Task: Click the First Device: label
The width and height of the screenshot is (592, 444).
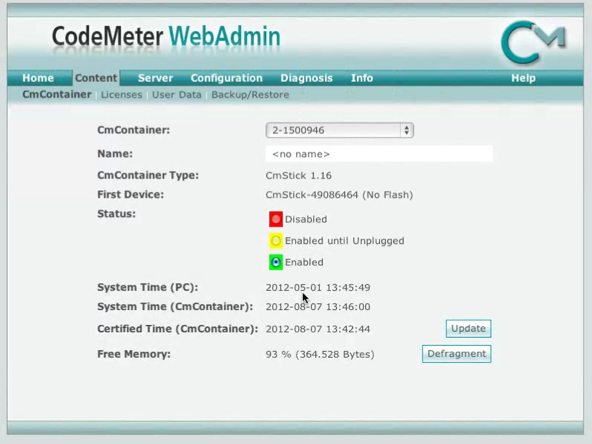Action: (130, 194)
